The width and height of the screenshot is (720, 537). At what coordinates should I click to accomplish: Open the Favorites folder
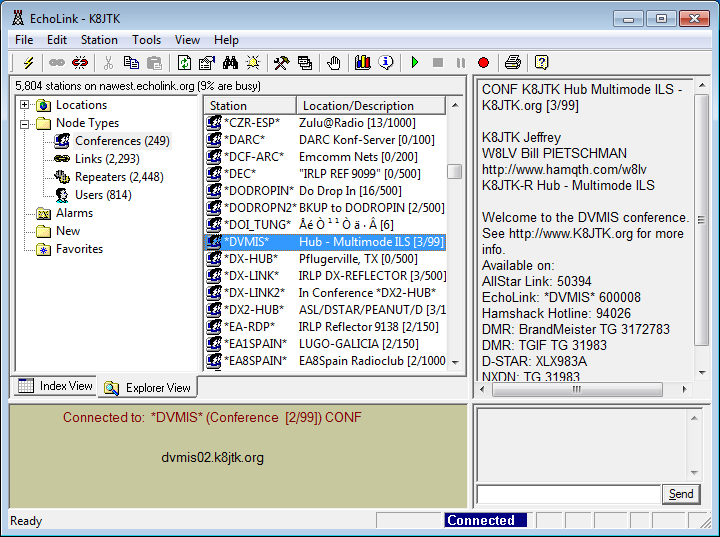pos(79,249)
